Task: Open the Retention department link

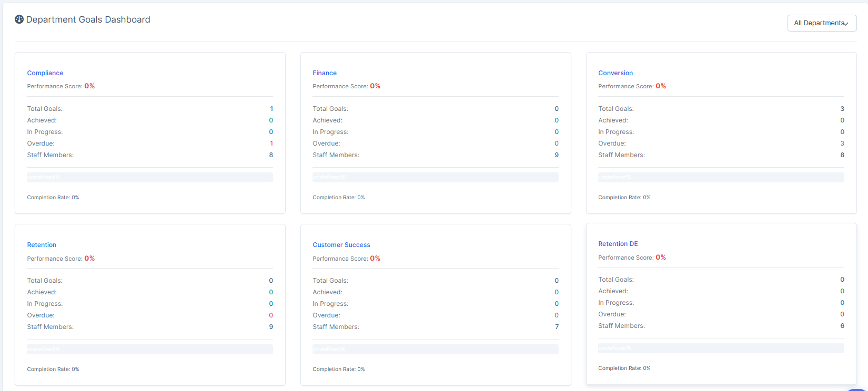Action: [x=42, y=245]
